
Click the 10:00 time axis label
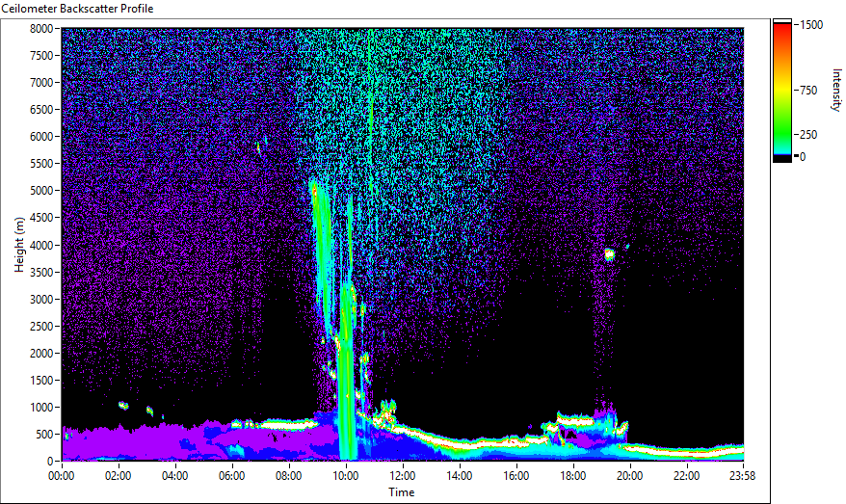(x=345, y=476)
